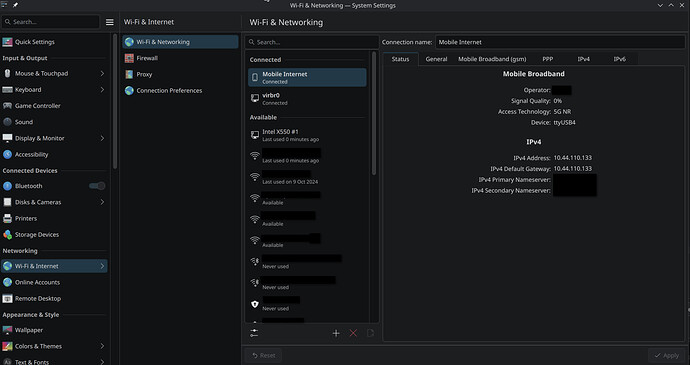
Task: Open Mouse & Touchpad settings
Action: click(x=54, y=74)
